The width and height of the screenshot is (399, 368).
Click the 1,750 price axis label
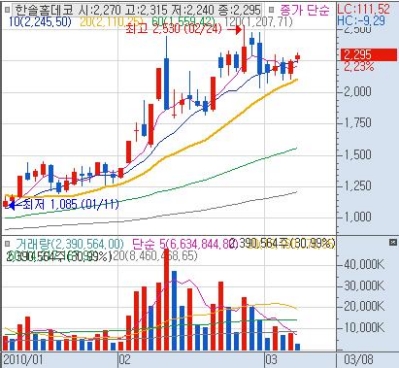click(357, 122)
